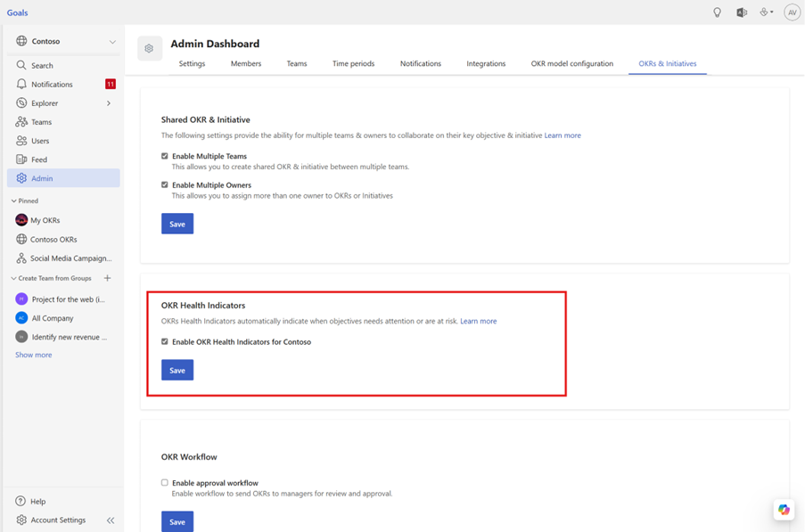The image size is (805, 532).
Task: Click the red 11 notifications badge
Action: tap(111, 84)
